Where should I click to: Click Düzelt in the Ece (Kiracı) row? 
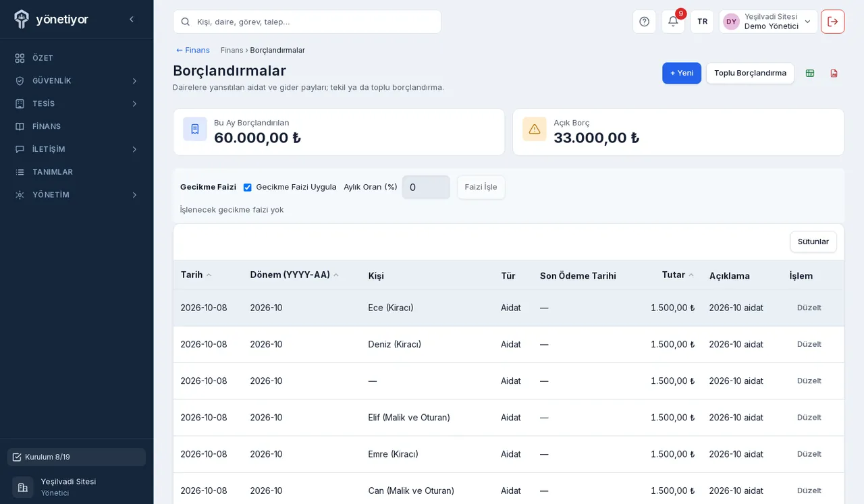[809, 308]
